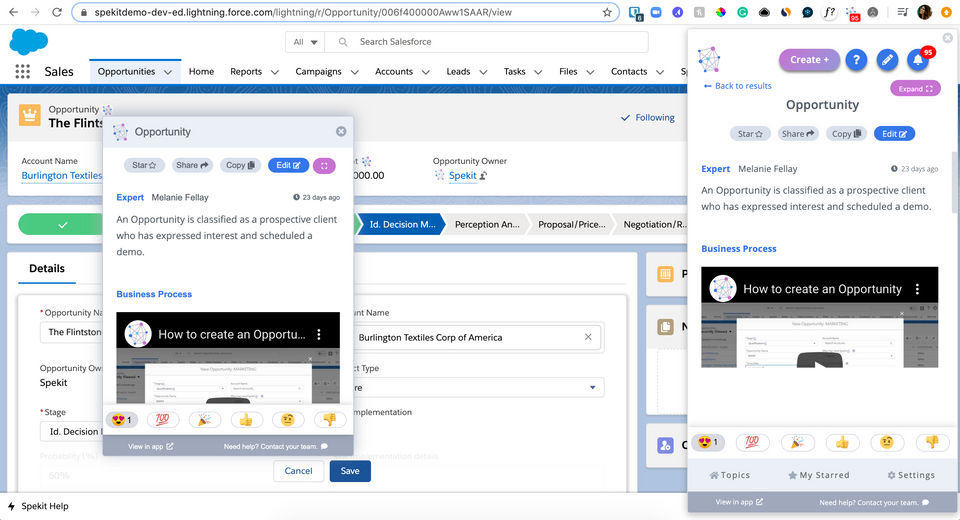Click Save on the opportunity form

[x=350, y=471]
